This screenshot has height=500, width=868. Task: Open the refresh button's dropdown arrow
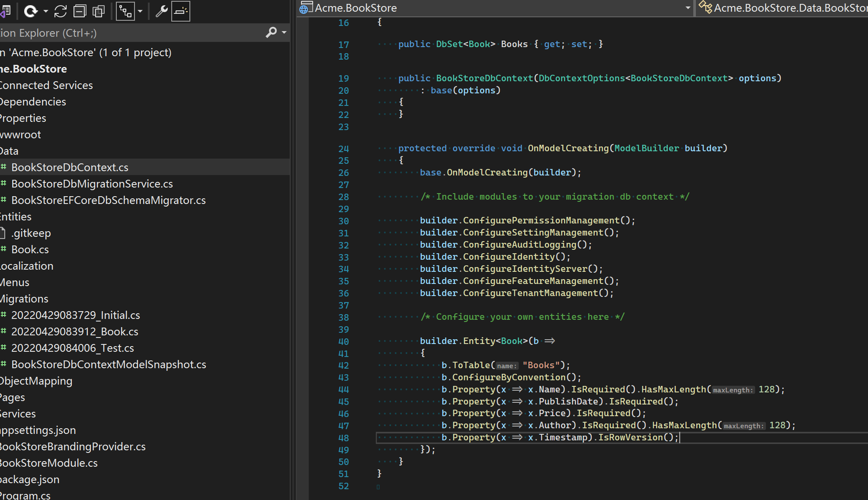click(45, 11)
